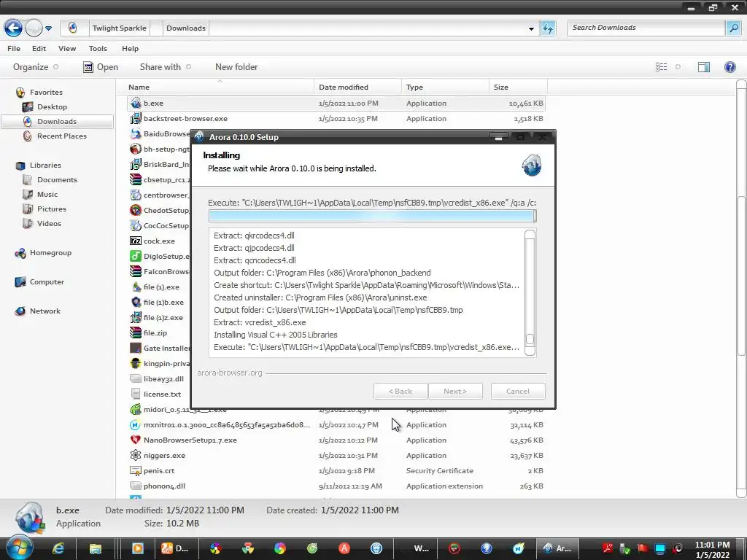Refresh the Downloads folder view

(x=549, y=28)
